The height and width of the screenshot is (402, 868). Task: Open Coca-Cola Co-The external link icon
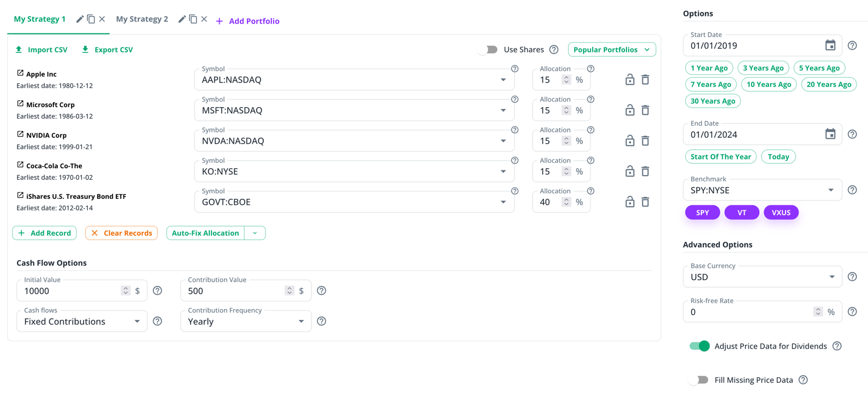pyautogui.click(x=20, y=165)
